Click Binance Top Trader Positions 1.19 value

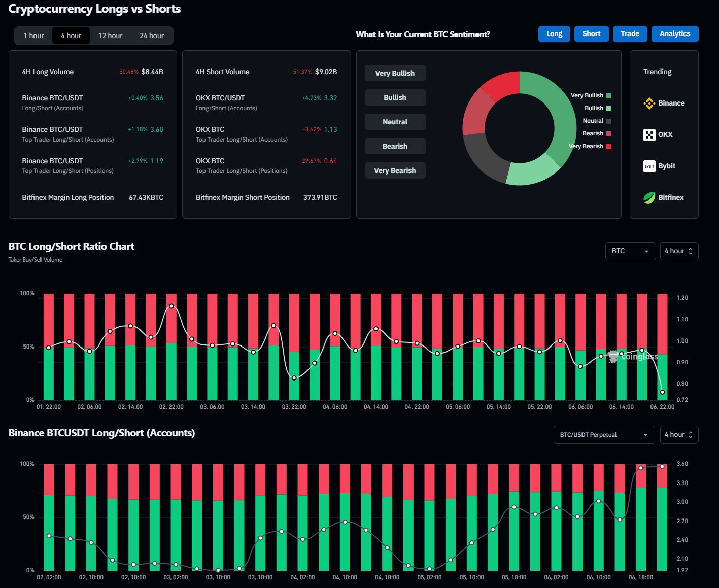point(157,161)
